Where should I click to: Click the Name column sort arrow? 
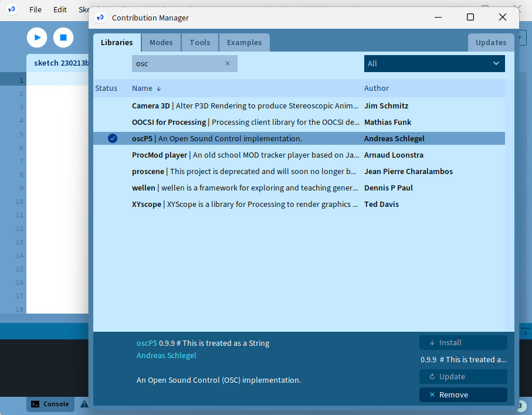point(158,89)
